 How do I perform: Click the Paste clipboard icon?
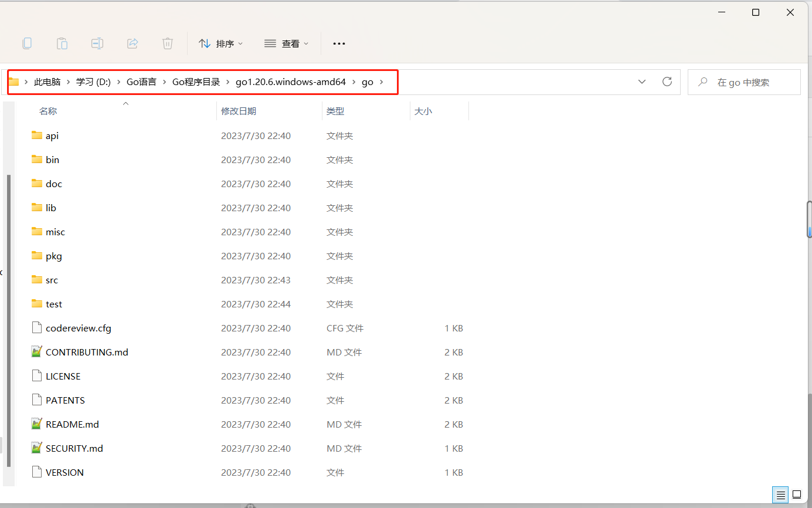click(62, 43)
